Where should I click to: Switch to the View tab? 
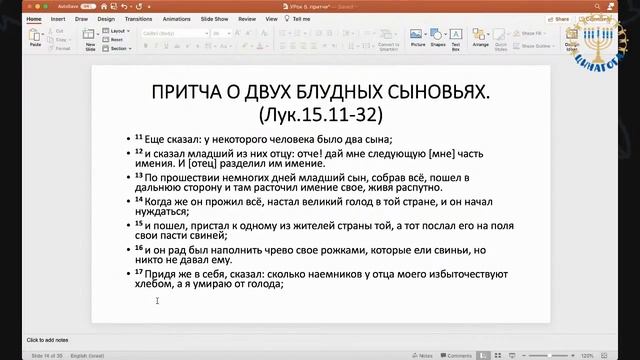(x=271, y=19)
